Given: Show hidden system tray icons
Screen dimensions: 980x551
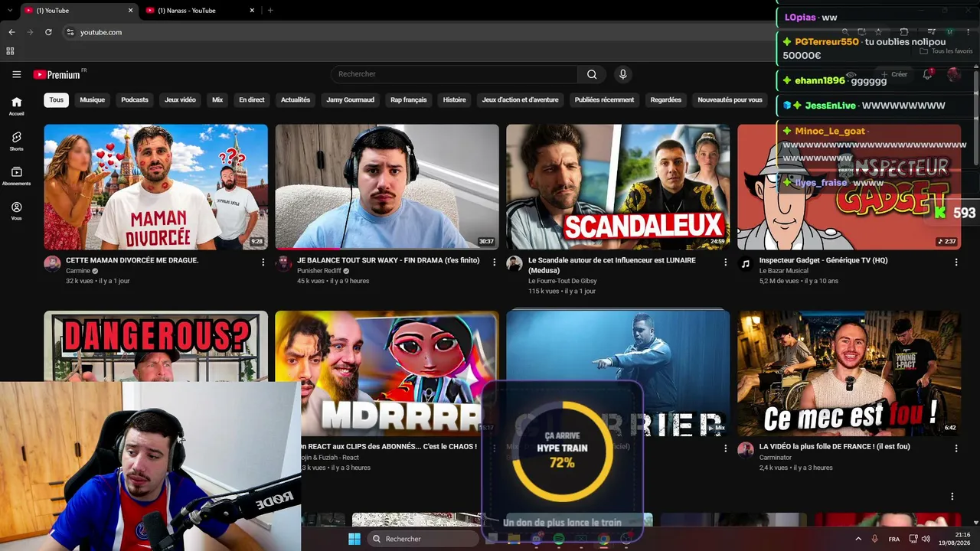Looking at the screenshot, I should pos(858,539).
